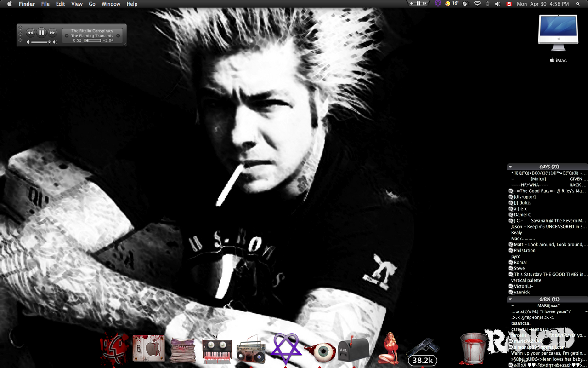
Task: Open the Apple menu
Action: (9, 4)
